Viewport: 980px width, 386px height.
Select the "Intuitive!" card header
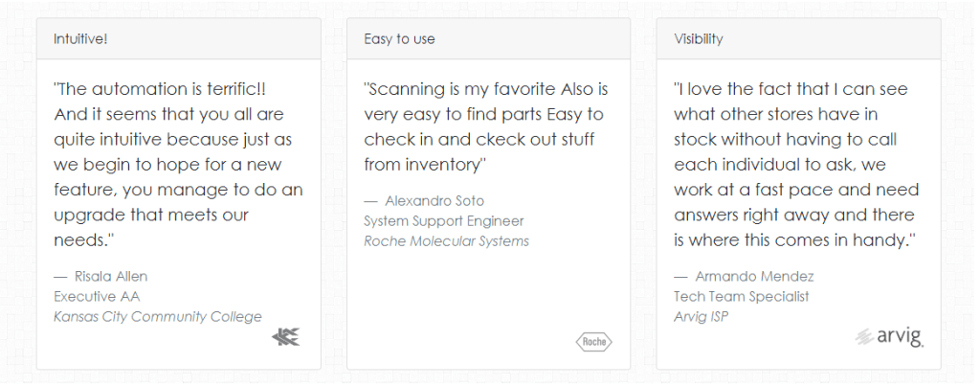178,39
